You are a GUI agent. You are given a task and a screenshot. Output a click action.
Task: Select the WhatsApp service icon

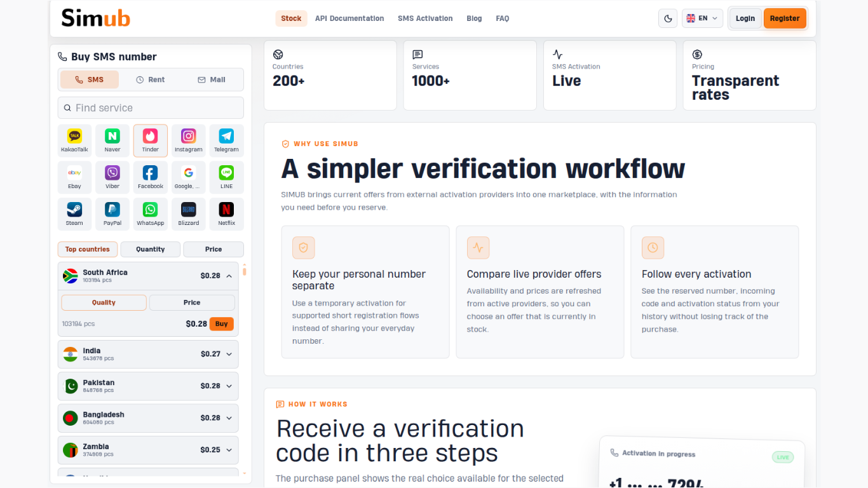pyautogui.click(x=151, y=214)
